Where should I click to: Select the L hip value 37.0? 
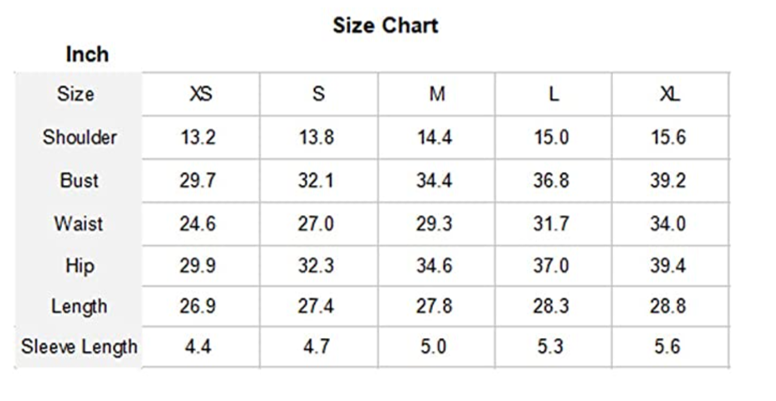click(551, 264)
